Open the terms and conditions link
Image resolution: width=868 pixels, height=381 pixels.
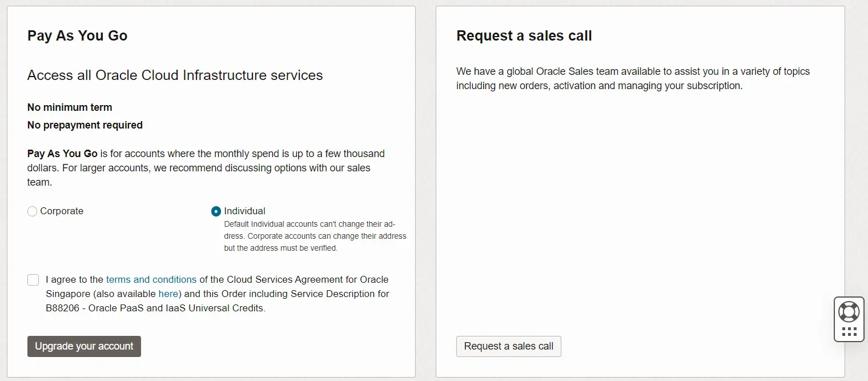click(151, 280)
